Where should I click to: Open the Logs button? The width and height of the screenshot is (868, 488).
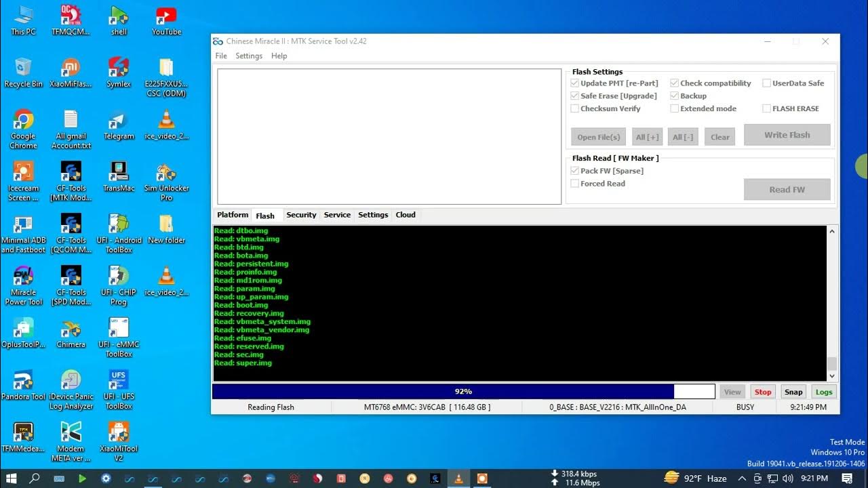[x=824, y=392]
